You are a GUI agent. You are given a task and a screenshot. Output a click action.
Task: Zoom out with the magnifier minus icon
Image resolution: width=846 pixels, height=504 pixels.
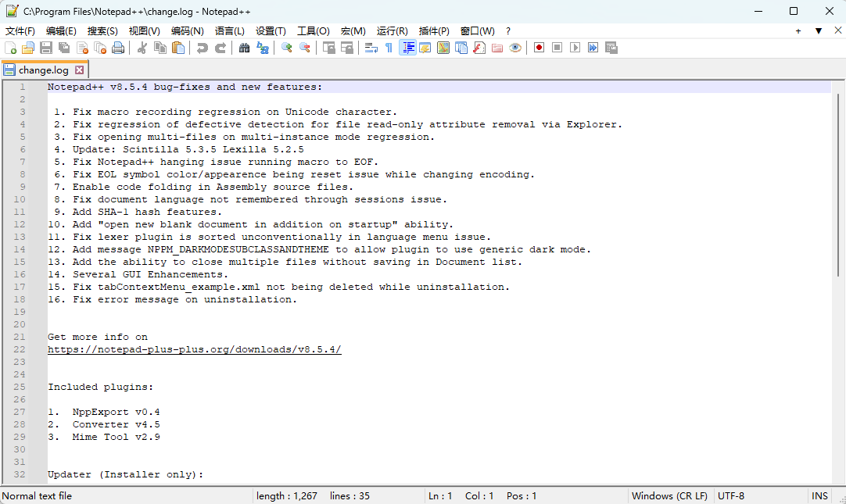click(x=305, y=48)
